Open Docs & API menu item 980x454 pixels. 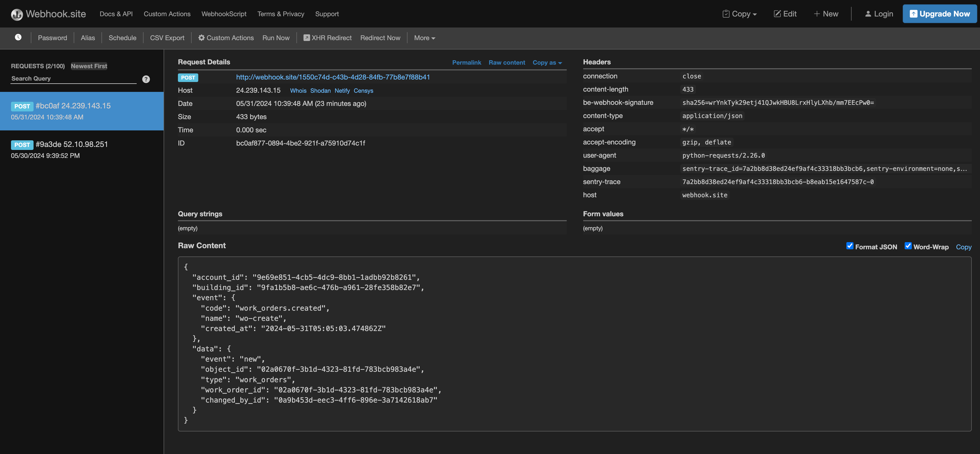(x=116, y=14)
